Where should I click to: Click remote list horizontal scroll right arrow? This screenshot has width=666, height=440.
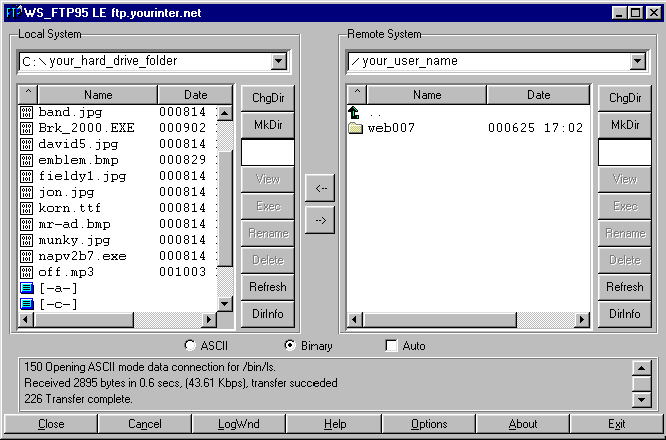click(x=582, y=319)
